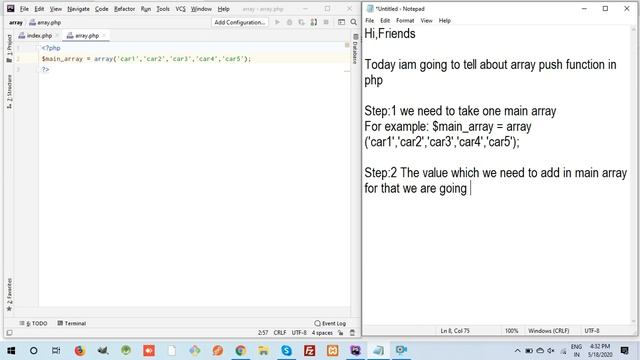Viewport: 640px width, 360px height.
Task: Open File Explorer from the taskbar
Action: tap(263, 350)
